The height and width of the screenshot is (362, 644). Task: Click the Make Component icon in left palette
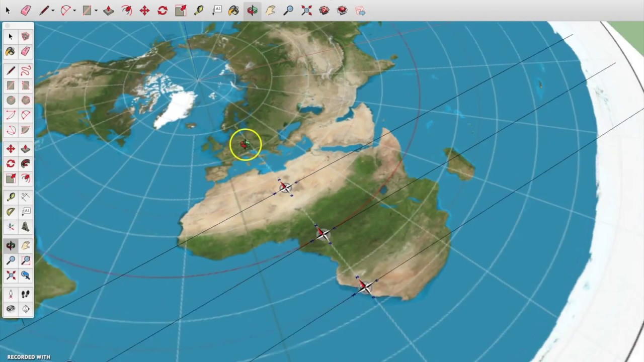[26, 36]
